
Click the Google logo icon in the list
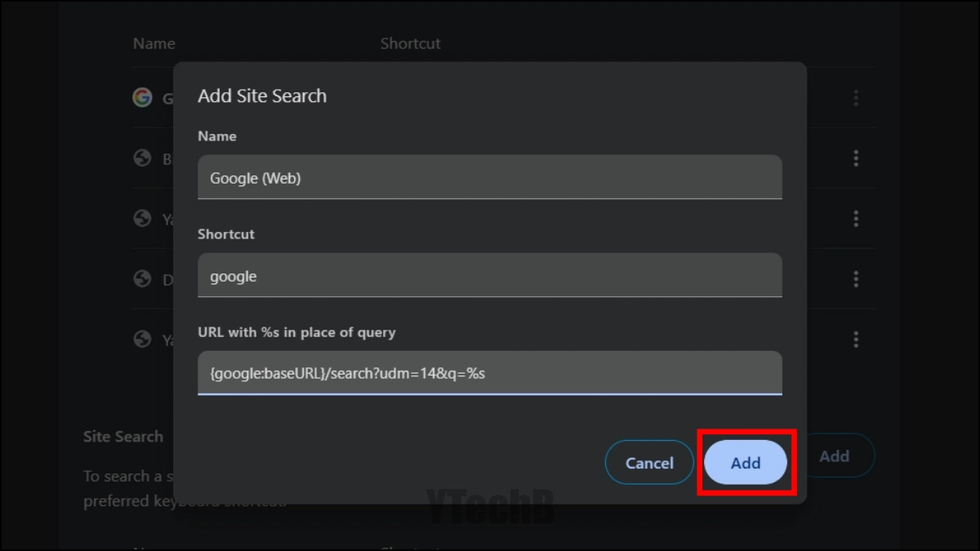coord(142,98)
